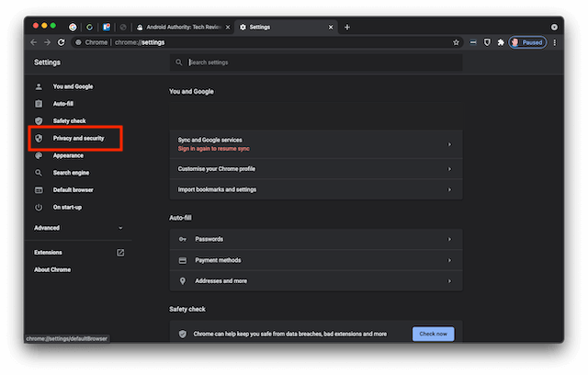The image size is (588, 375).
Task: Close the Settings tab
Action: click(331, 27)
